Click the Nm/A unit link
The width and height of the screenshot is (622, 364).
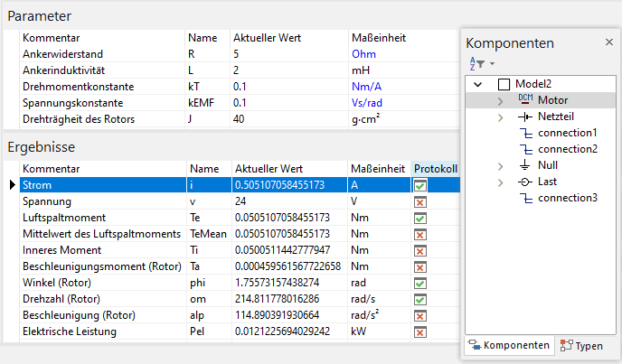(x=366, y=87)
